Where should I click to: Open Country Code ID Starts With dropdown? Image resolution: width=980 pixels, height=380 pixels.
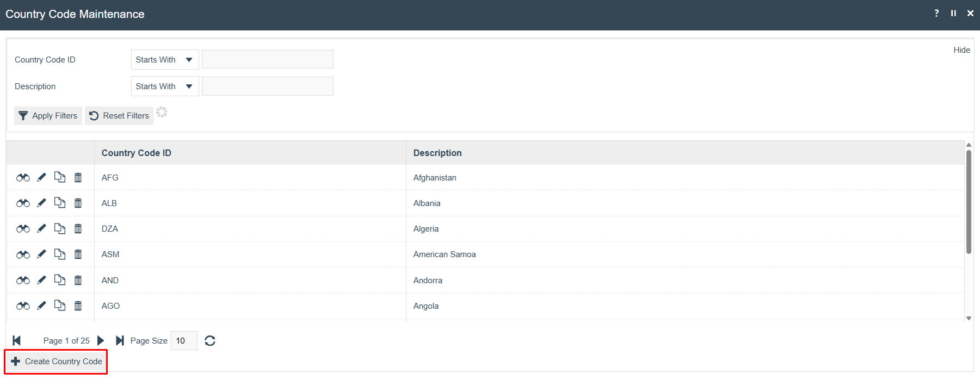[x=165, y=60]
